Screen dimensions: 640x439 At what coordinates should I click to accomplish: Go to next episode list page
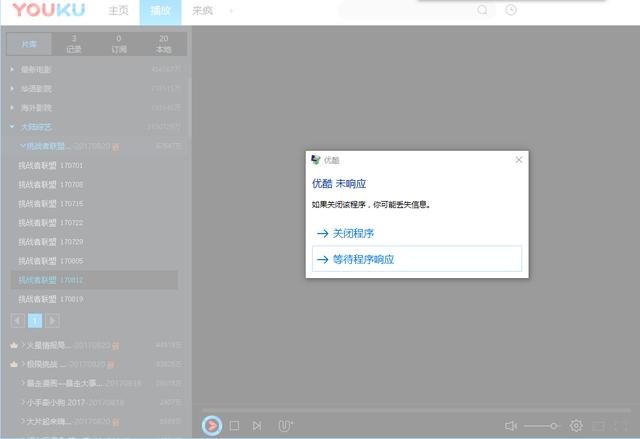(52, 321)
